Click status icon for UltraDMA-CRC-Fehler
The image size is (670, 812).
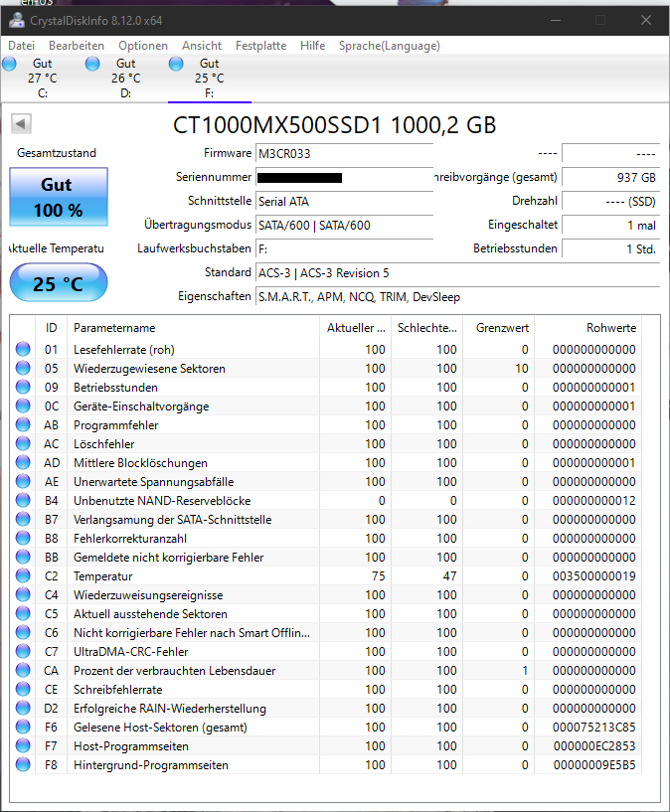click(23, 651)
